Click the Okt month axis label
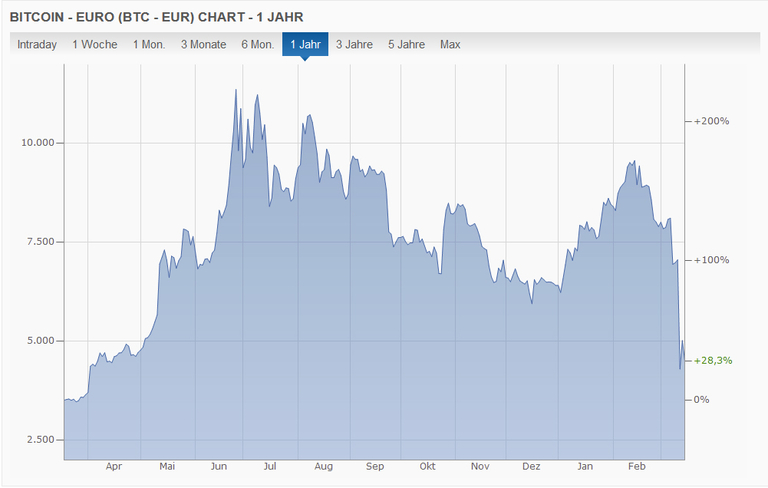This screenshot has width=768, height=488. point(427,466)
